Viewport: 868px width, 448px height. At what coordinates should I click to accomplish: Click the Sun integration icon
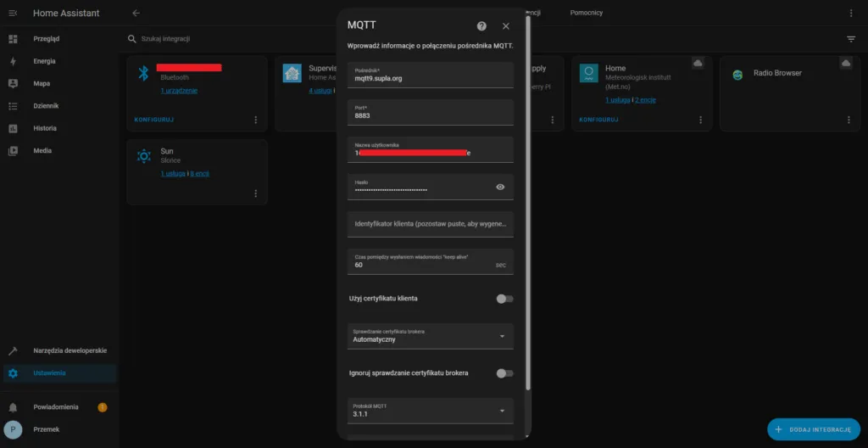143,156
